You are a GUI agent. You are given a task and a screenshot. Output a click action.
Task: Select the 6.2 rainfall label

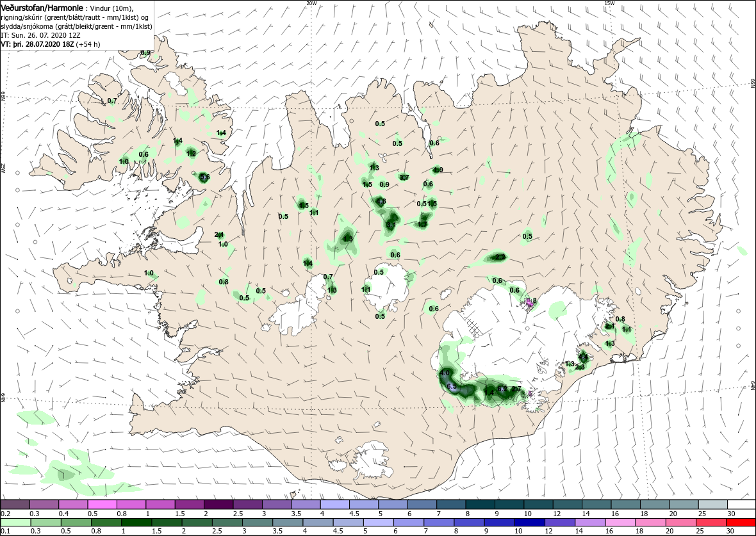click(502, 389)
